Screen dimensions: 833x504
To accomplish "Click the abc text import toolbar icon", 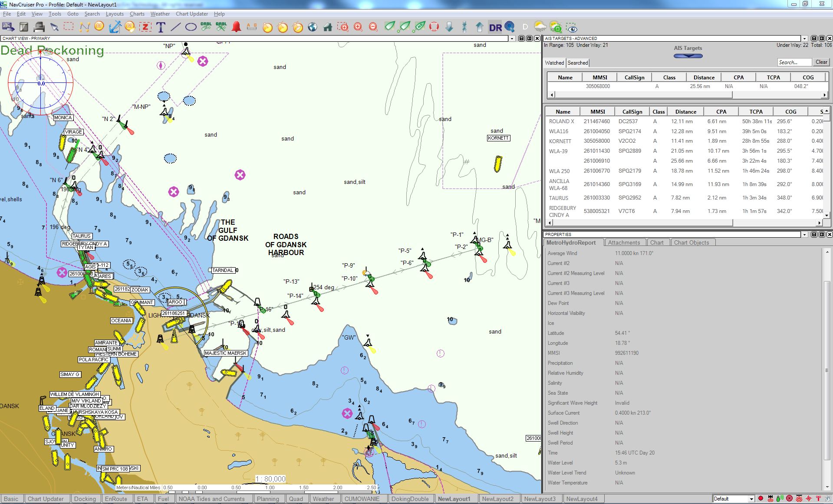I will [x=8, y=27].
